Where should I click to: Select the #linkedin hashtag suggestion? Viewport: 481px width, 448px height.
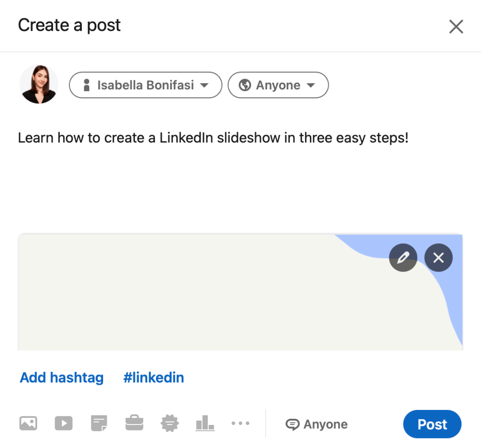[154, 377]
